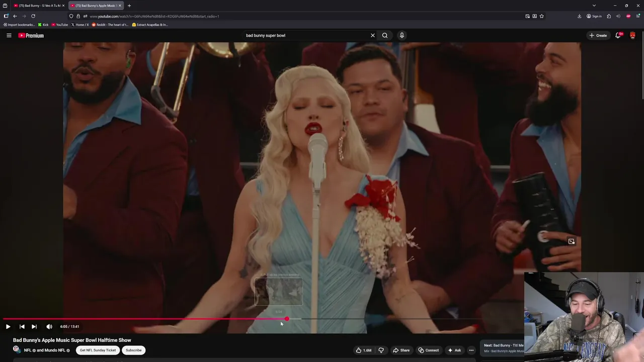The height and width of the screenshot is (362, 644).
Task: Close the Apple Music halftime tab
Action: [120, 6]
